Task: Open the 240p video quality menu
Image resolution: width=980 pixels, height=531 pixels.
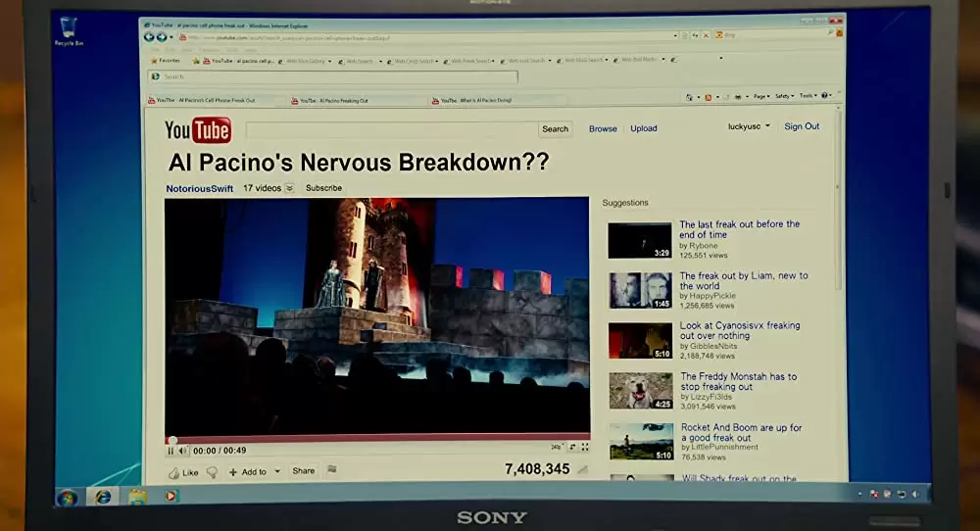Action: (x=557, y=448)
